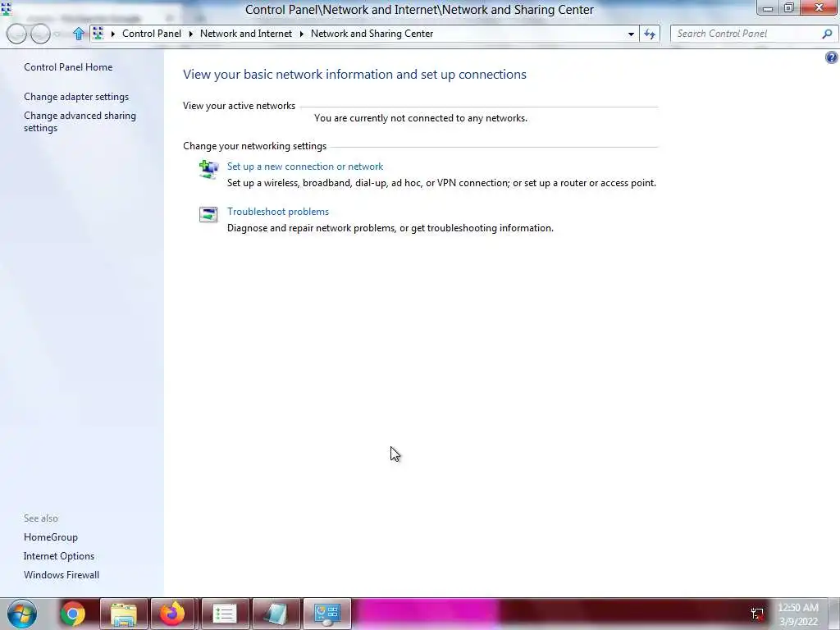The height and width of the screenshot is (630, 840).
Task: Expand the address bar history dropdown
Action: (631, 34)
